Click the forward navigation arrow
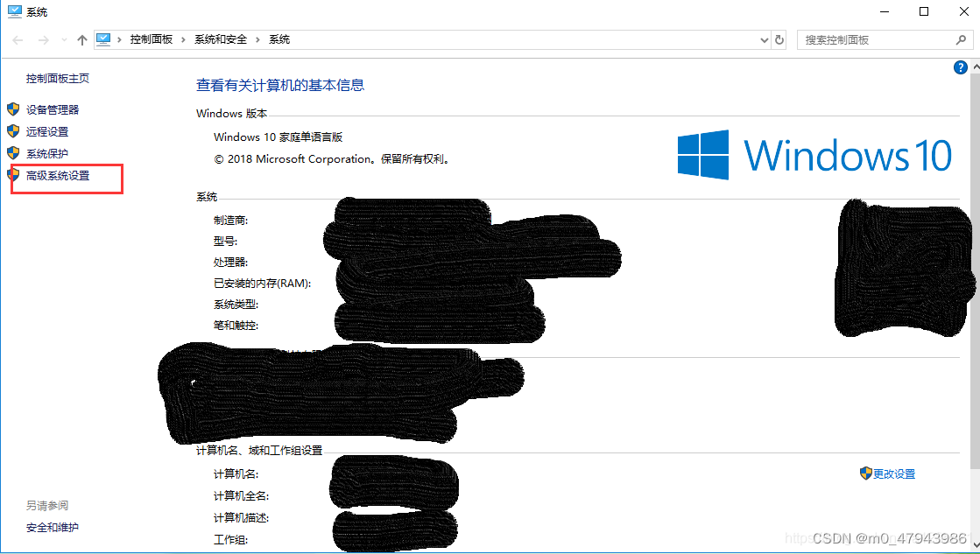The image size is (980, 554). (43, 40)
